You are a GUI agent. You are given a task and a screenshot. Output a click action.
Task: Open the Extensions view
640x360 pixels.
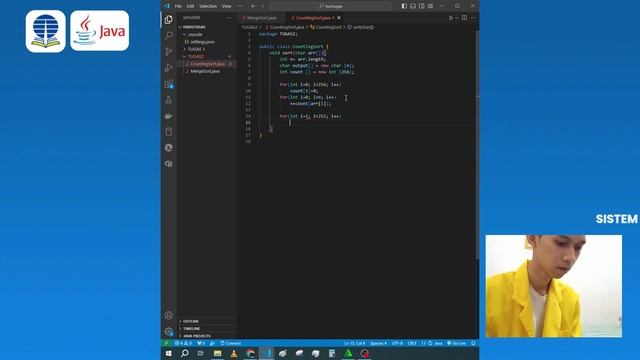pyautogui.click(x=169, y=84)
